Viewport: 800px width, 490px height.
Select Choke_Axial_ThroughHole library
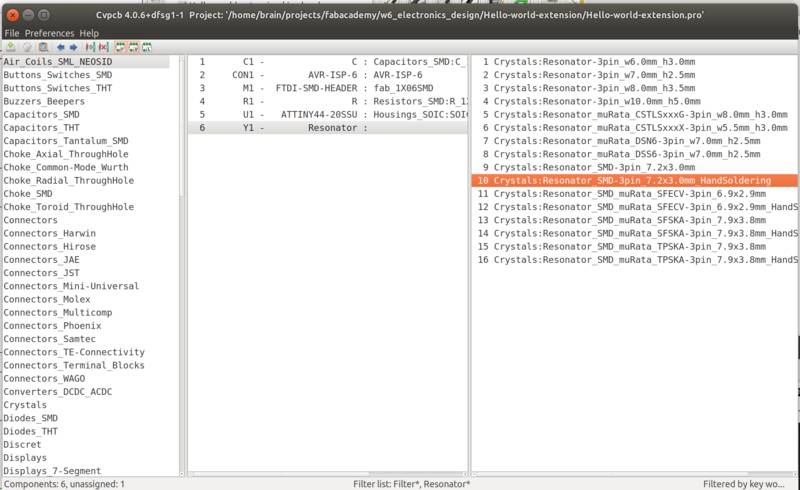[x=66, y=154]
